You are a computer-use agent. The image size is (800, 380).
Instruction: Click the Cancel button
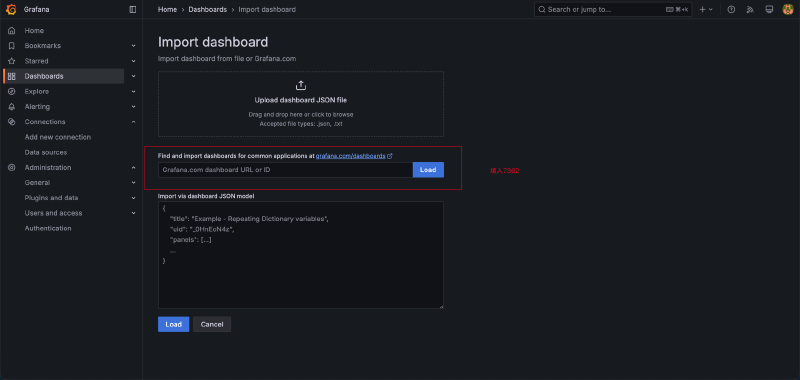pyautogui.click(x=212, y=324)
